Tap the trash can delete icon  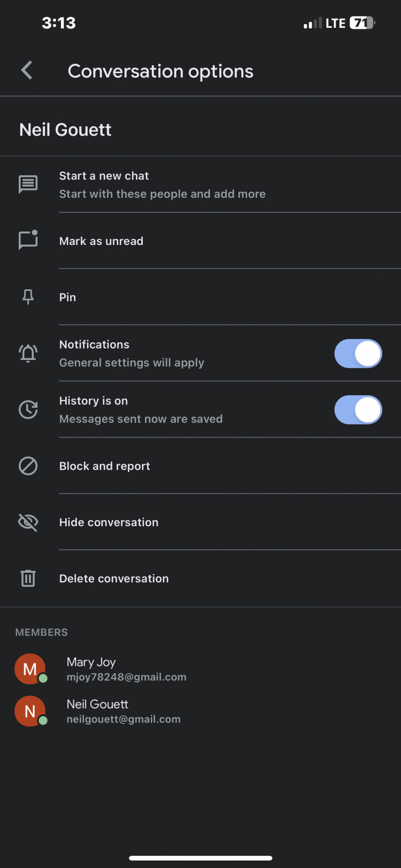28,578
